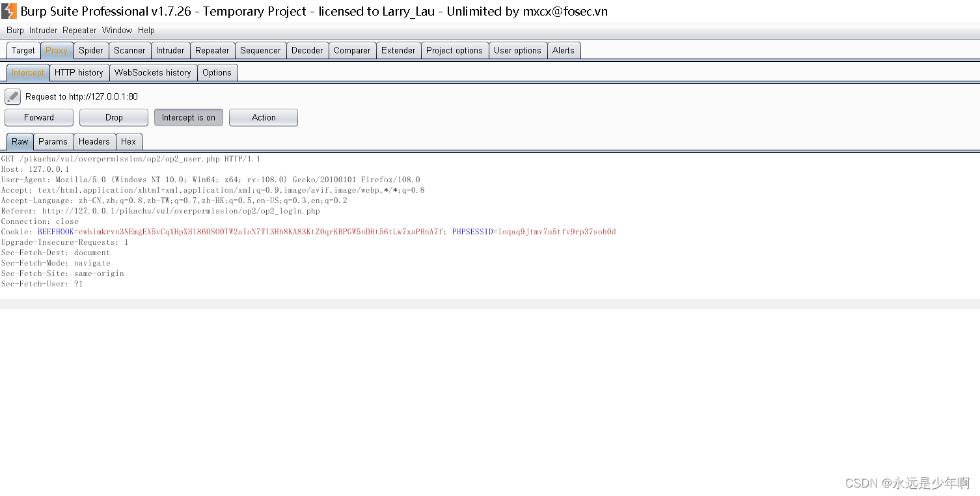This screenshot has width=980, height=496.
Task: Switch to the Intruder tool tab
Action: pyautogui.click(x=170, y=50)
